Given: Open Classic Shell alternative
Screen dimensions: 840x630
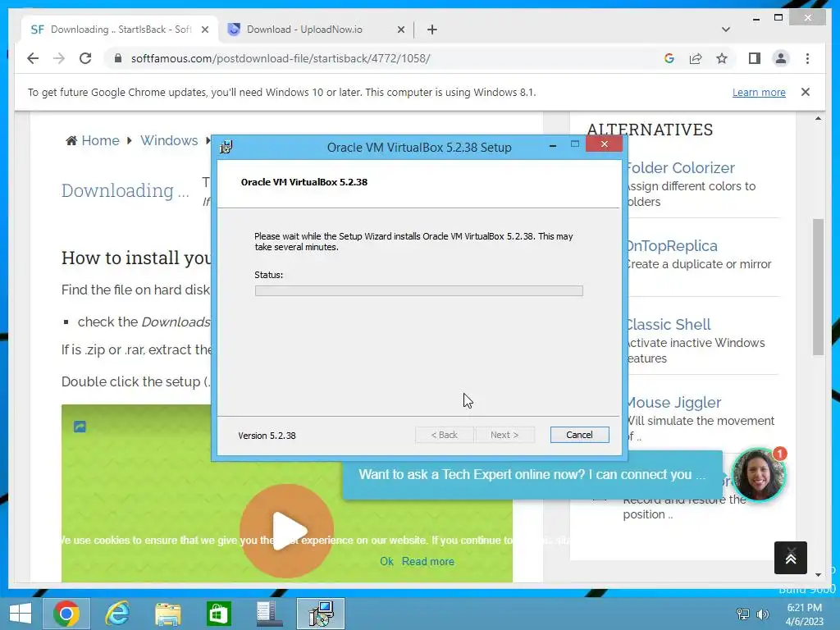Looking at the screenshot, I should pos(668,324).
